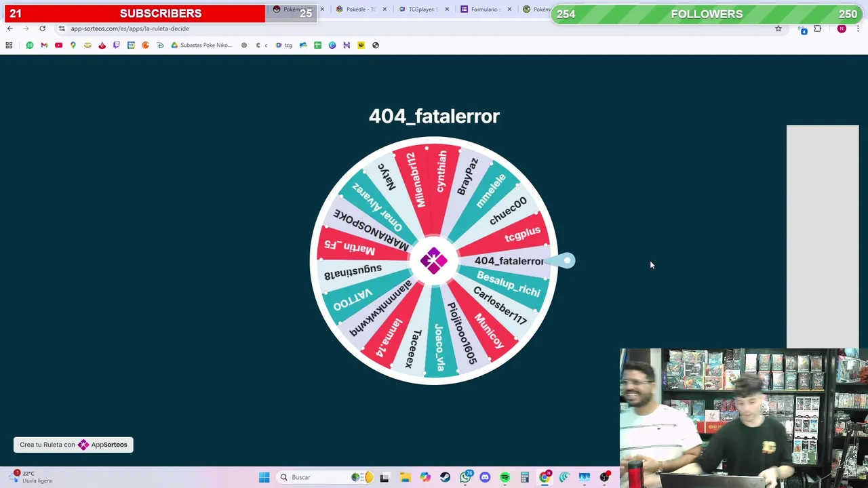The height and width of the screenshot is (488, 868).
Task: Click the webcam overlay of streamers
Action: pos(743,418)
